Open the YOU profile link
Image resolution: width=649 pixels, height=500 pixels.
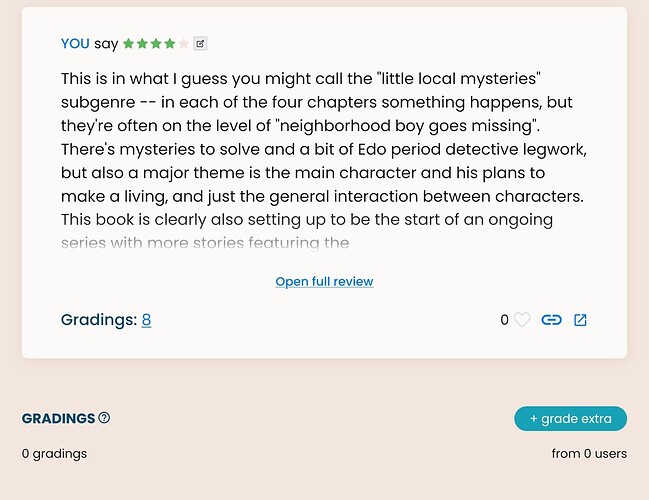point(75,44)
